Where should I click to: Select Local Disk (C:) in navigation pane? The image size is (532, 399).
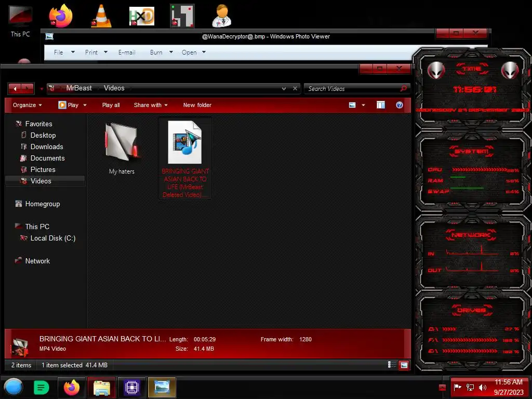point(53,238)
